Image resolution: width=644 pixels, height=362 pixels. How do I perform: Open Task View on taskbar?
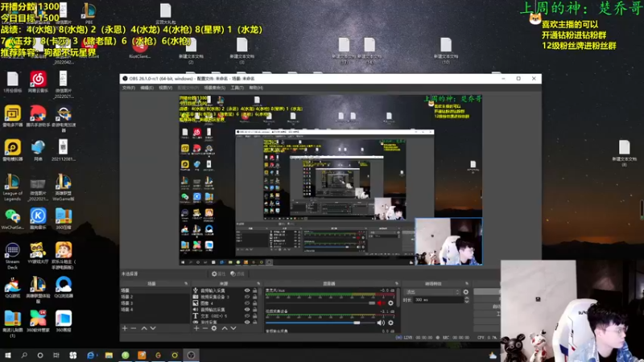click(56, 355)
